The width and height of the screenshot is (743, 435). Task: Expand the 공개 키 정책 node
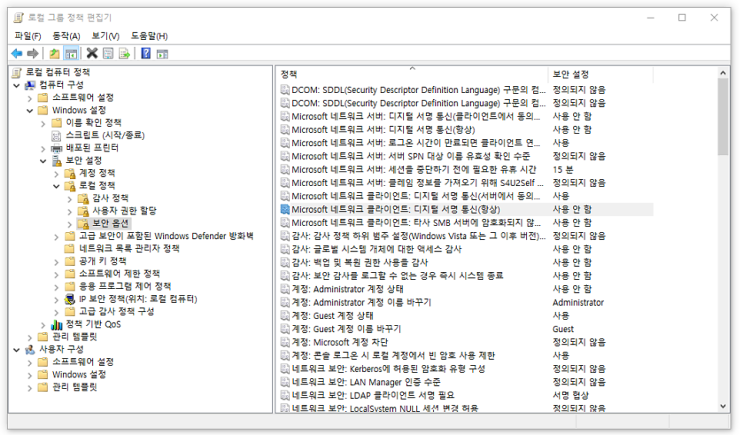click(x=56, y=262)
